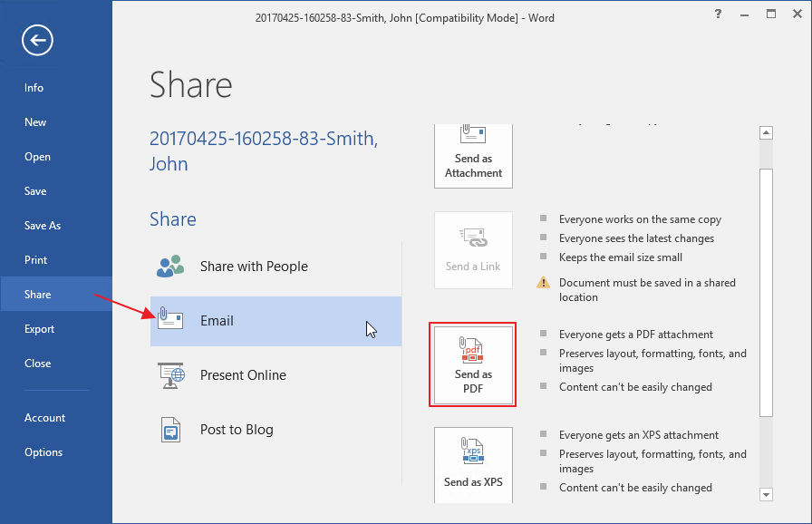
Task: Click the Send as XPS button
Action: click(x=473, y=465)
